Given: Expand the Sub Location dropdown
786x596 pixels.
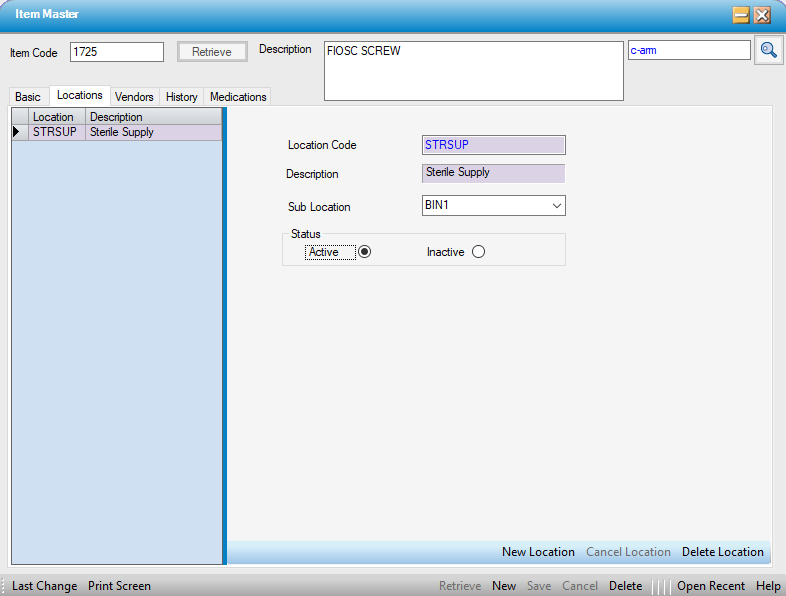Looking at the screenshot, I should pos(557,206).
